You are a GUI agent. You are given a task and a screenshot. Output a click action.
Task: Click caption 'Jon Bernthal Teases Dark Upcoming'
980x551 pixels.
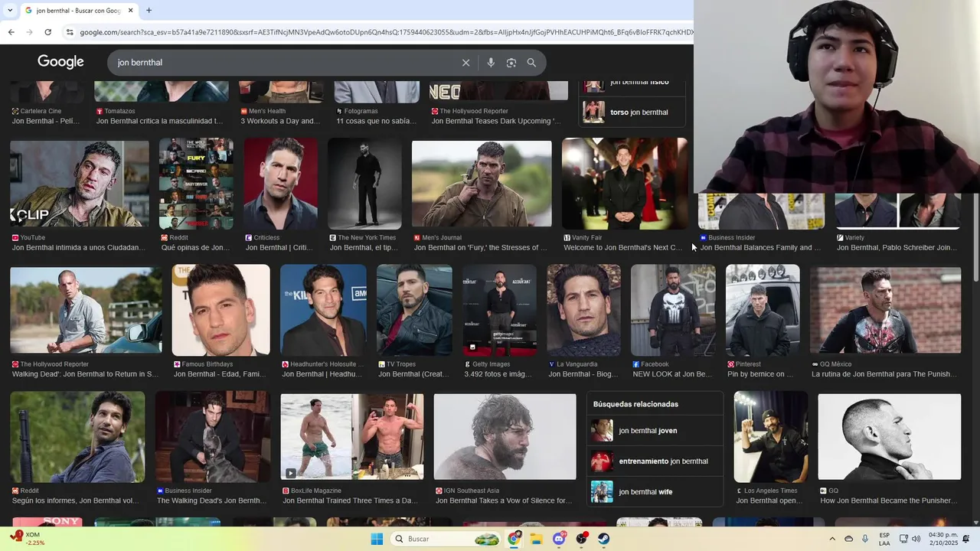(497, 122)
